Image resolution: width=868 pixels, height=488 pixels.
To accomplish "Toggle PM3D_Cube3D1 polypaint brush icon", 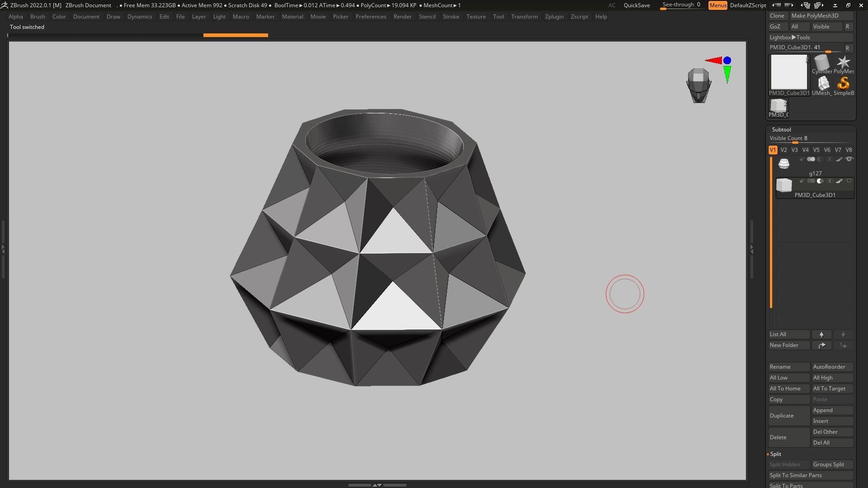I will pos(839,181).
